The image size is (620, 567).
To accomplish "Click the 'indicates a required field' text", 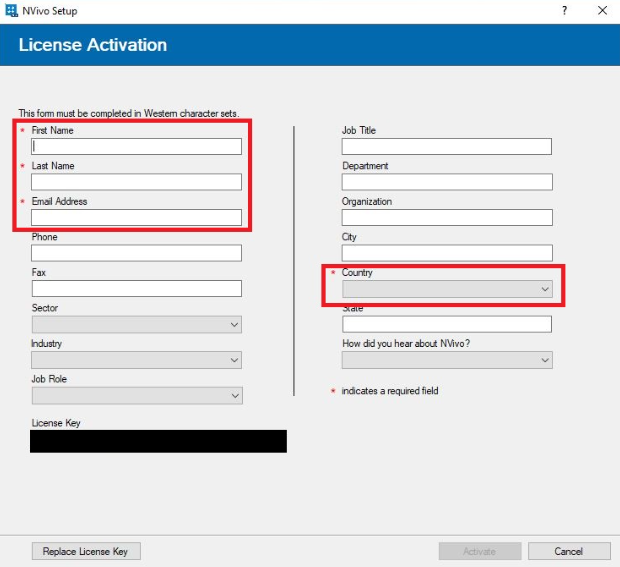I will pos(390,391).
